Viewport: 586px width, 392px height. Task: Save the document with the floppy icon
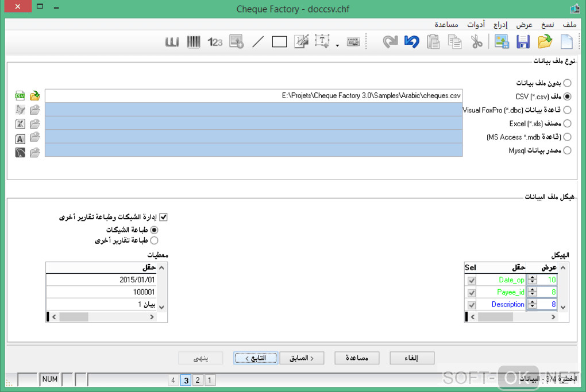[523, 41]
